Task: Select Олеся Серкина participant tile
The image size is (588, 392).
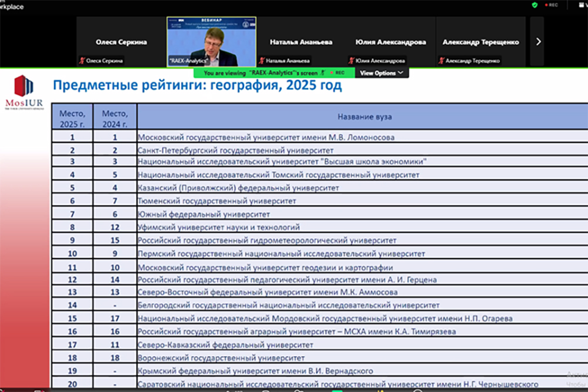Action: point(121,42)
